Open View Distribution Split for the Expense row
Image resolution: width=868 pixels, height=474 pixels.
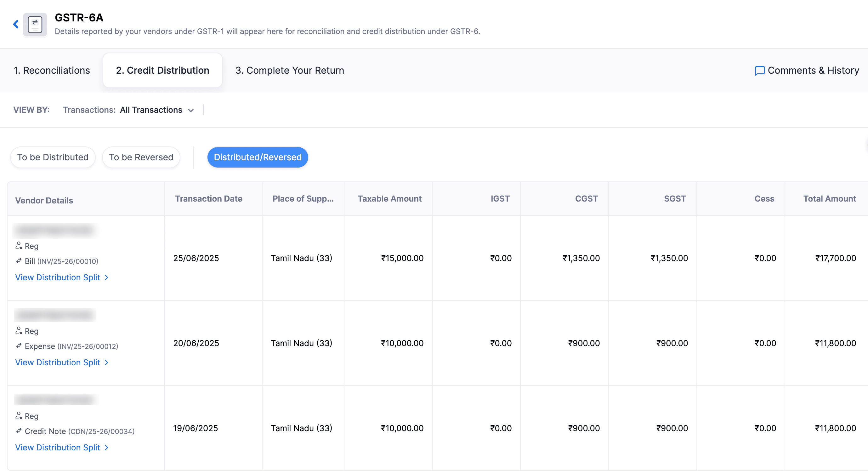[x=58, y=362]
